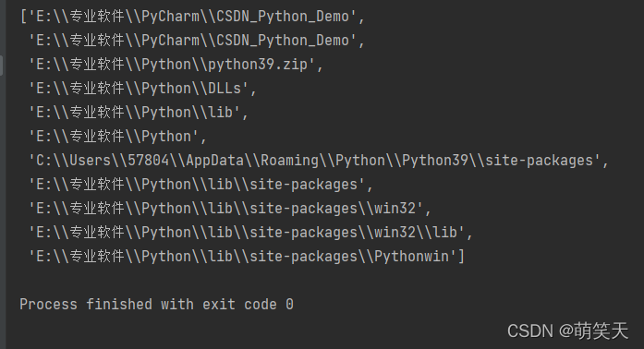Click the Roaming text in AppData path
Screen dimensions: 644x349
tap(289, 161)
